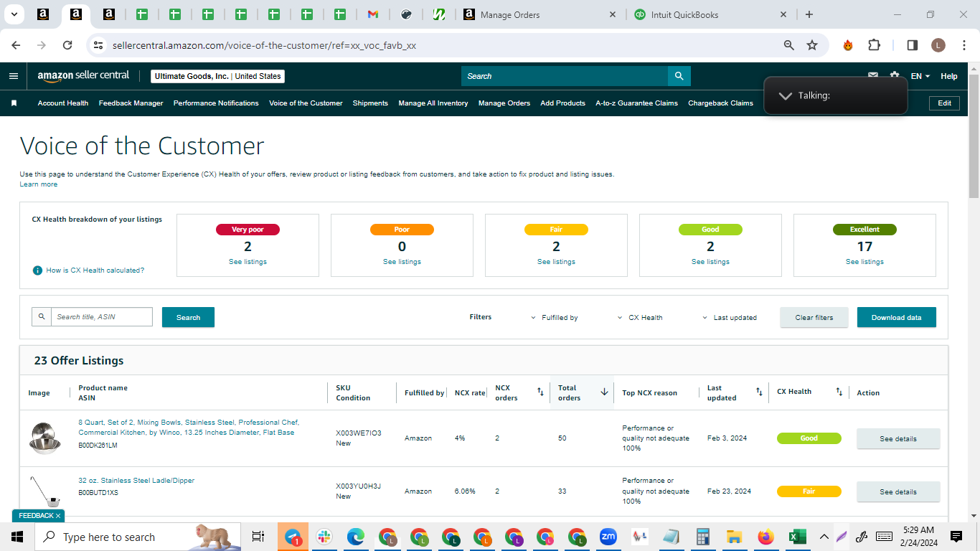This screenshot has width=980, height=551.
Task: Go back with the browser back arrow
Action: (16, 45)
